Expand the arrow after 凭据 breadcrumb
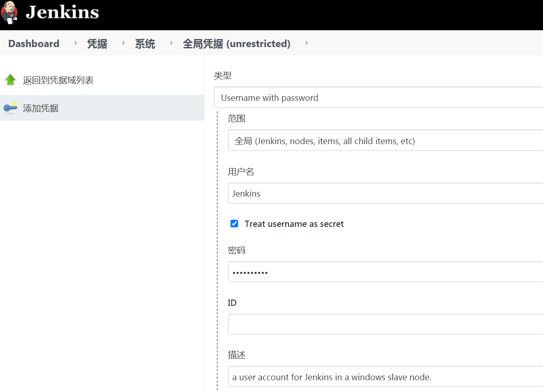The width and height of the screenshot is (543, 392). click(x=124, y=43)
